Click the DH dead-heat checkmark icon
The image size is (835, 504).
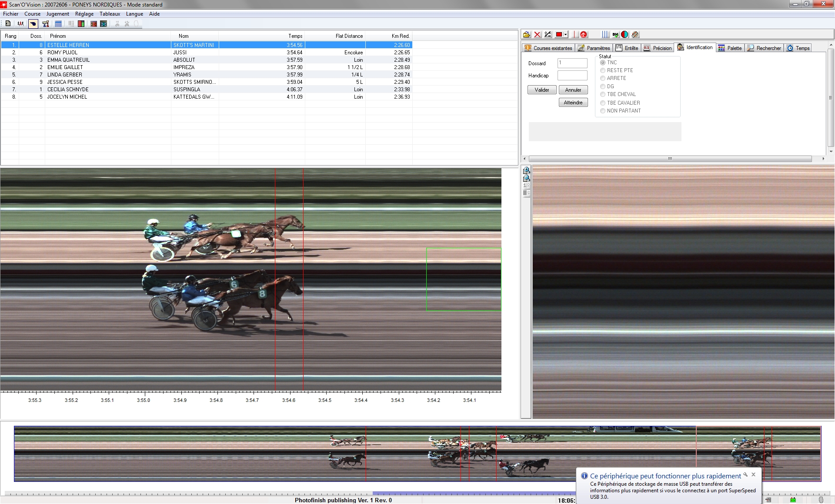click(615, 35)
